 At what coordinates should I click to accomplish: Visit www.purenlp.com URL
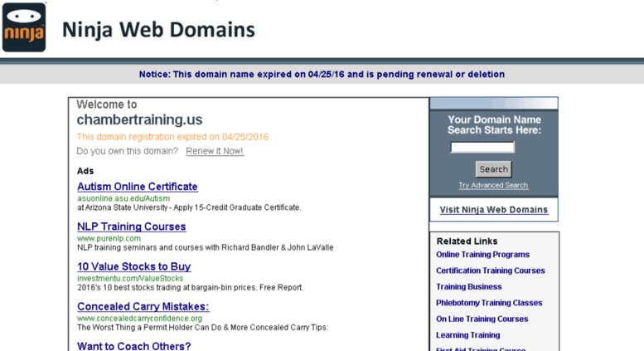pyautogui.click(x=109, y=238)
